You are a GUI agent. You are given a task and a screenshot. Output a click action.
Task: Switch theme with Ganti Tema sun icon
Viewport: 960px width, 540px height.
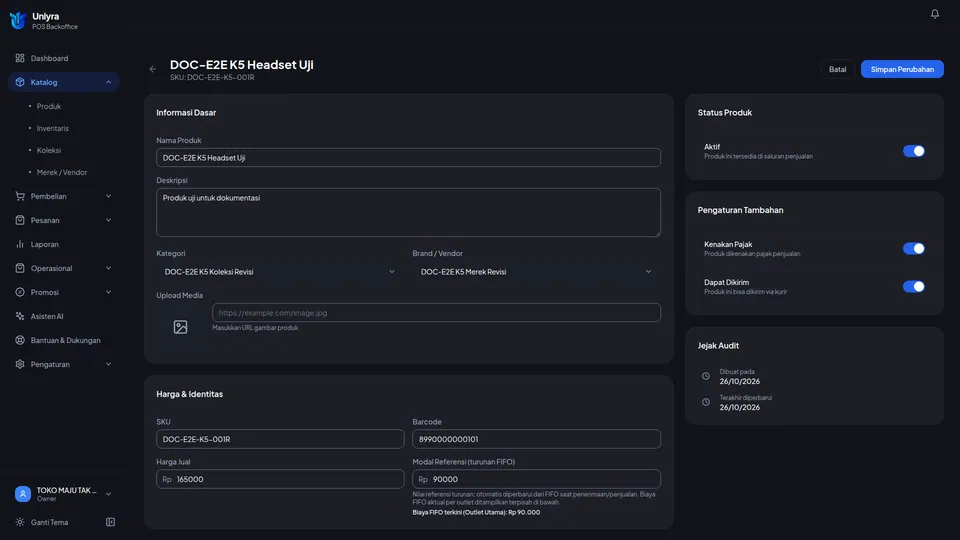[x=20, y=522]
